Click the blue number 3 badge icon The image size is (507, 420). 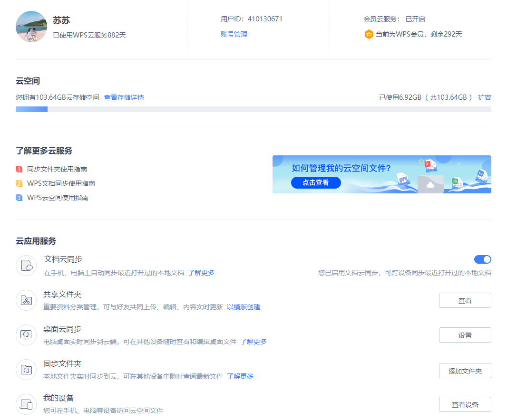pos(19,197)
